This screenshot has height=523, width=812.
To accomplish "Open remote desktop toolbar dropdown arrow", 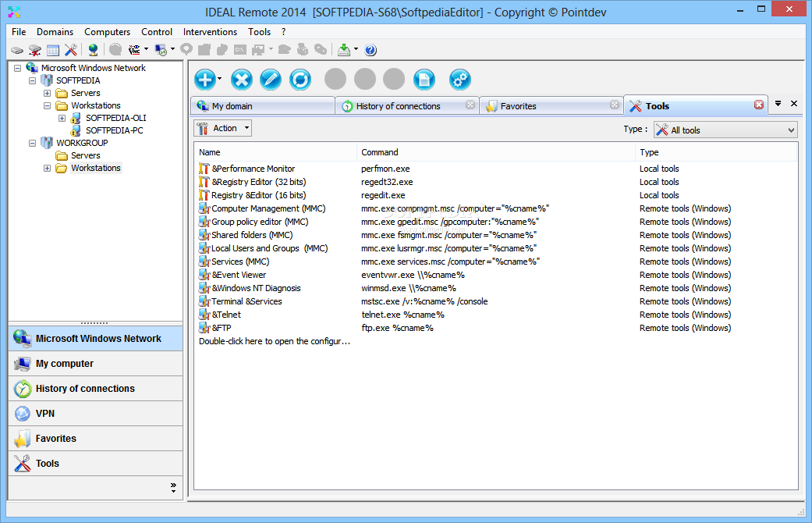I will point(173,50).
